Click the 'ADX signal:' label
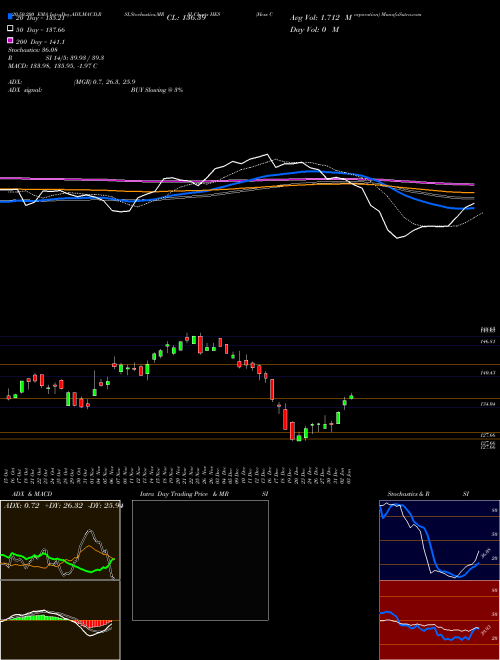 [25, 90]
